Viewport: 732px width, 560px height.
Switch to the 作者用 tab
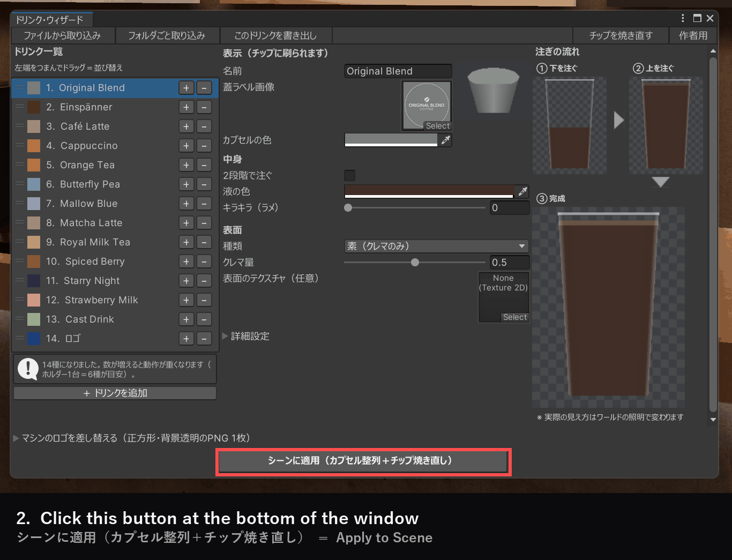click(x=693, y=35)
